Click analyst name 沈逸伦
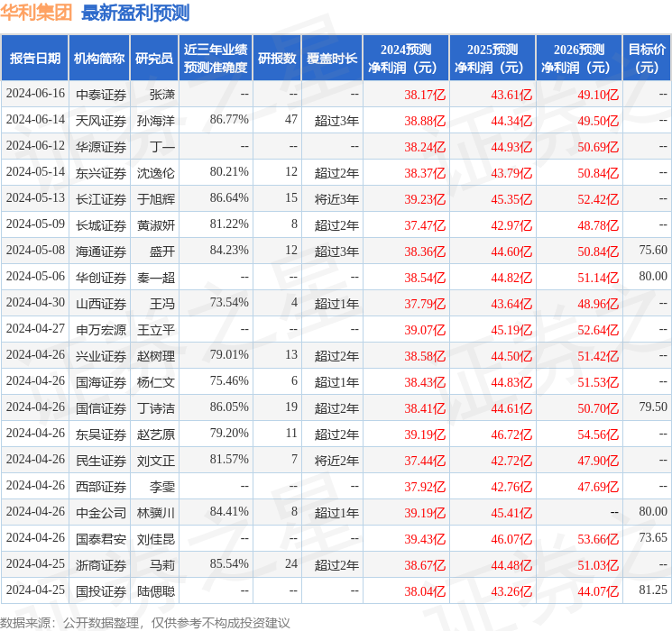672x631 pixels. (156, 173)
